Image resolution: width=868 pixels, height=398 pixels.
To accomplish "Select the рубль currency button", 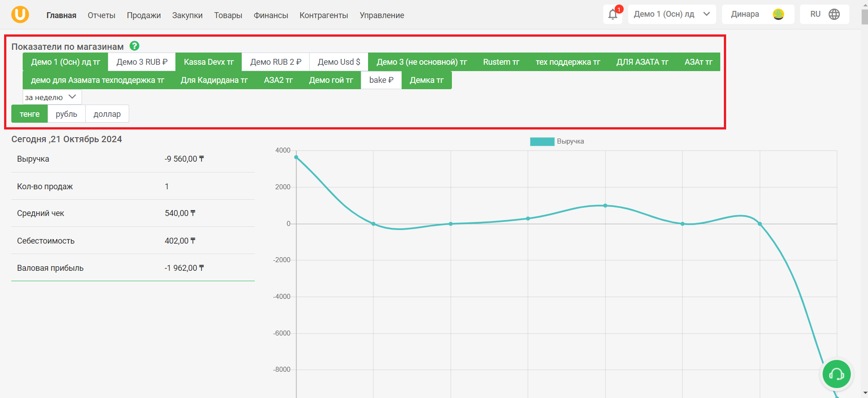I will coord(67,114).
